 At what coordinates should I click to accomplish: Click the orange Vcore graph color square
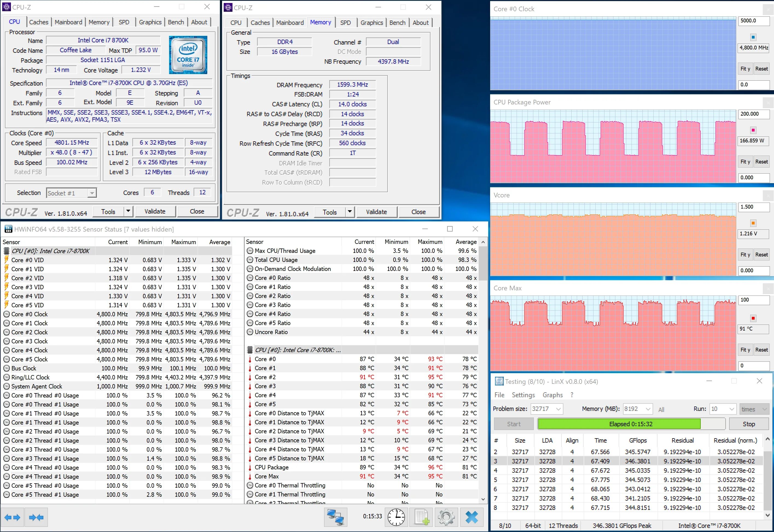click(753, 223)
